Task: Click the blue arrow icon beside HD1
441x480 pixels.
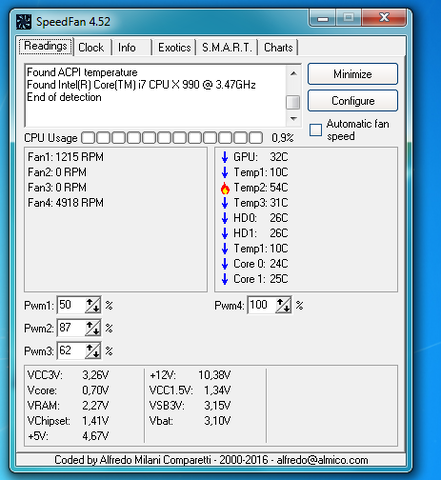Action: (x=225, y=233)
